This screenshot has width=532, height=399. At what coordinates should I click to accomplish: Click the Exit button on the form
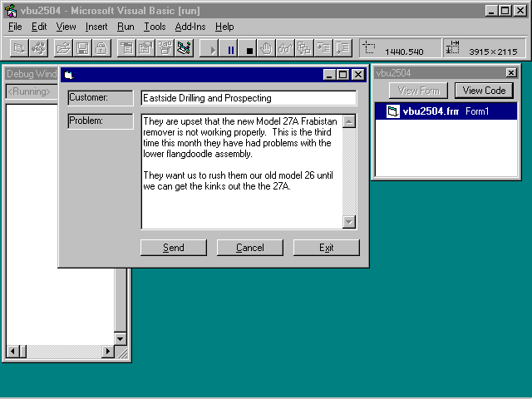pyautogui.click(x=326, y=248)
